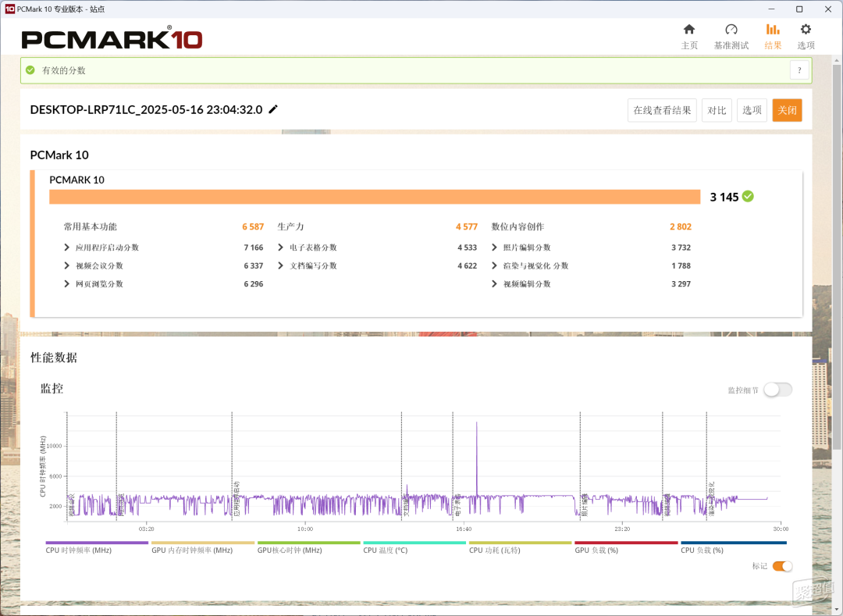The width and height of the screenshot is (843, 616).
Task: Select GPU 内存时钟频率 (MHz) legend swatch
Action: [x=203, y=543]
